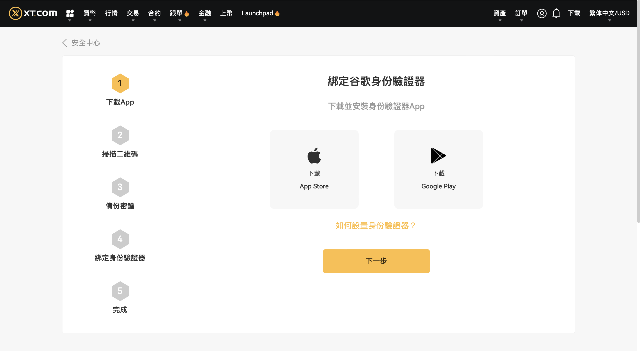This screenshot has width=640, height=364.
Task: Click 下載 in the top navigation
Action: [x=574, y=13]
